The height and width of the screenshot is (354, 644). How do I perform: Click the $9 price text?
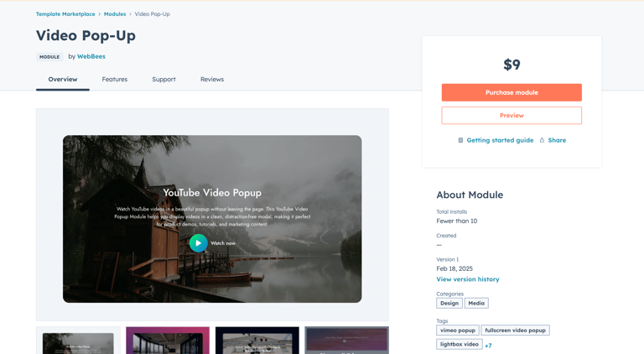pos(512,65)
